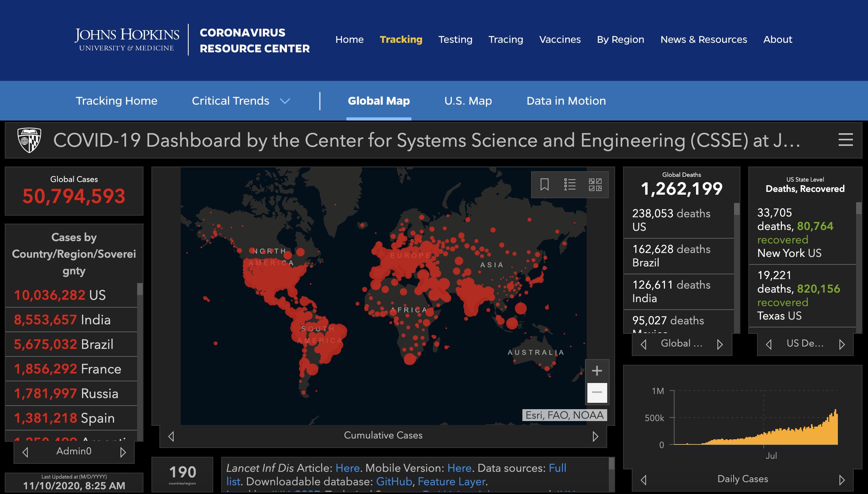Next arrow beside Daily Cases chart
The width and height of the screenshot is (868, 494).
842,480
